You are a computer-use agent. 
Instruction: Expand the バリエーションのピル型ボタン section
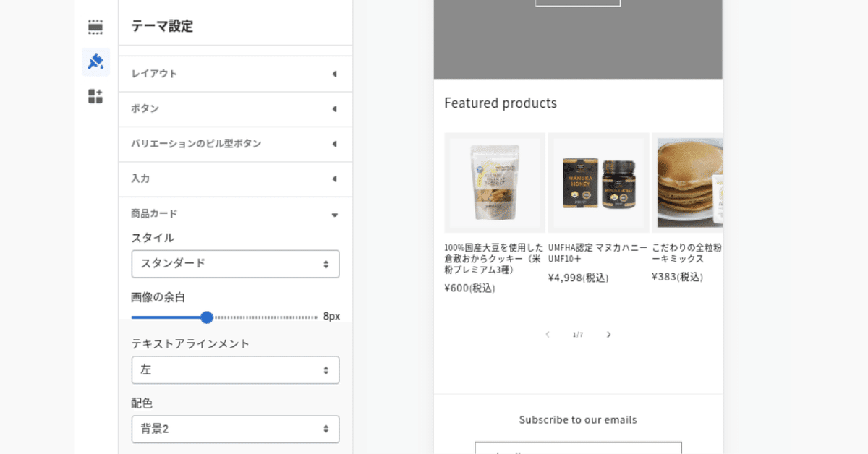pyautogui.click(x=235, y=144)
